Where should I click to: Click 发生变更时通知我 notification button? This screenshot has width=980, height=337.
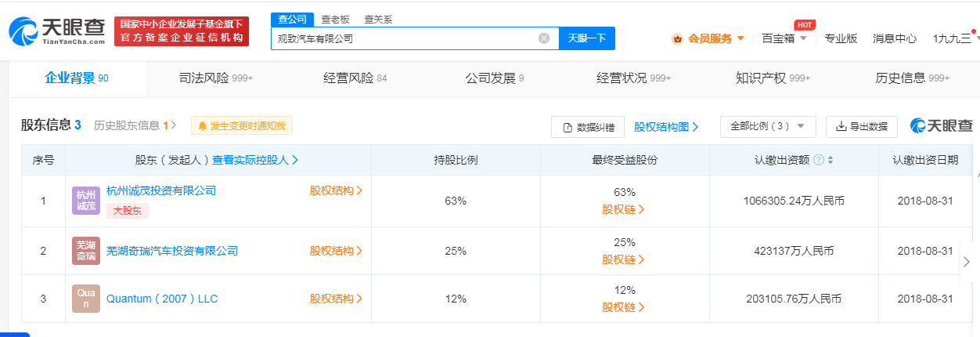tap(242, 125)
